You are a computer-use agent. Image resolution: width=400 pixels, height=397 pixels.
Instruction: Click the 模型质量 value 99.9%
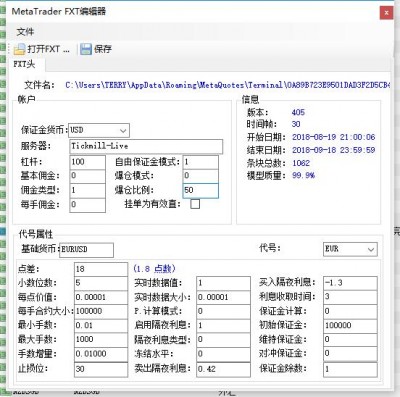tap(303, 175)
